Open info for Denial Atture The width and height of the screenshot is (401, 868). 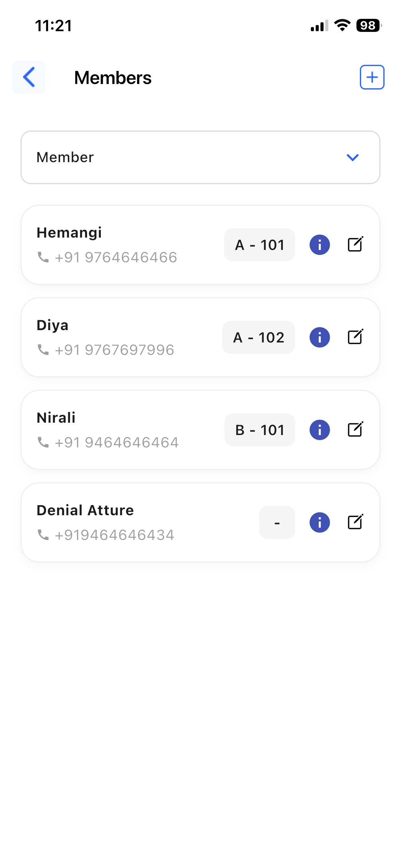[319, 522]
